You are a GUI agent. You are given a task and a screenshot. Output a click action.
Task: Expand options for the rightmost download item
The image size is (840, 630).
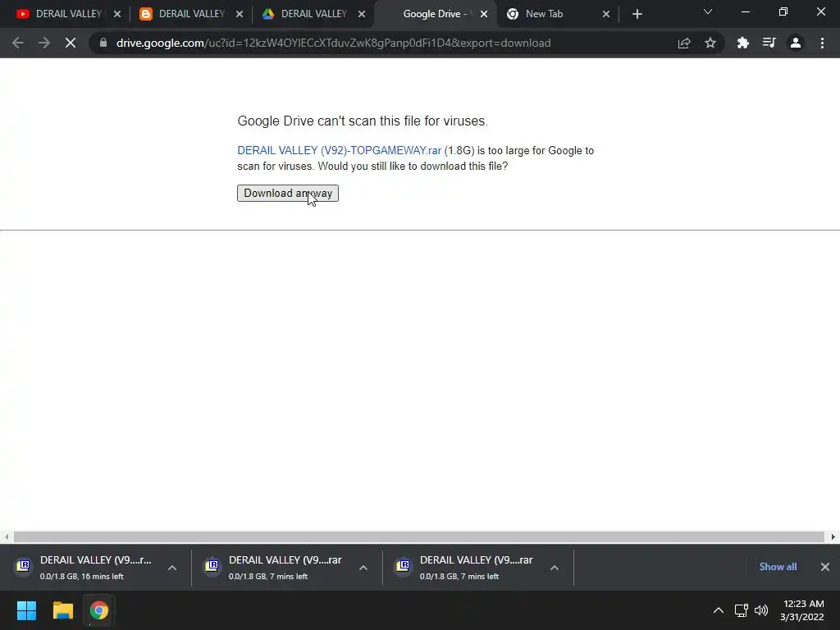555,568
